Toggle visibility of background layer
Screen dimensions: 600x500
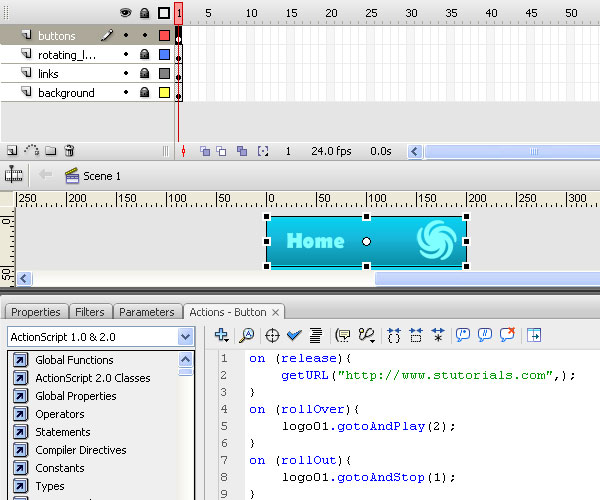[x=126, y=92]
